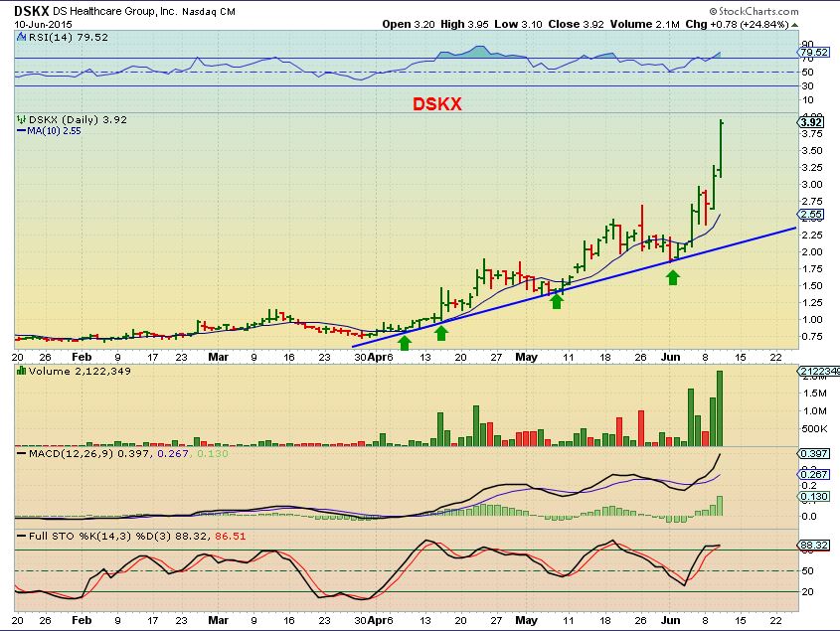Click the 0.130 MACD histogram tag on right
Screen dimensions: 840x631
(x=814, y=496)
